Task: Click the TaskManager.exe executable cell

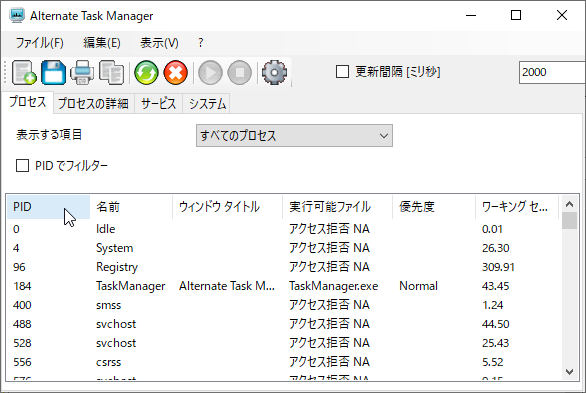Action: pos(333,286)
